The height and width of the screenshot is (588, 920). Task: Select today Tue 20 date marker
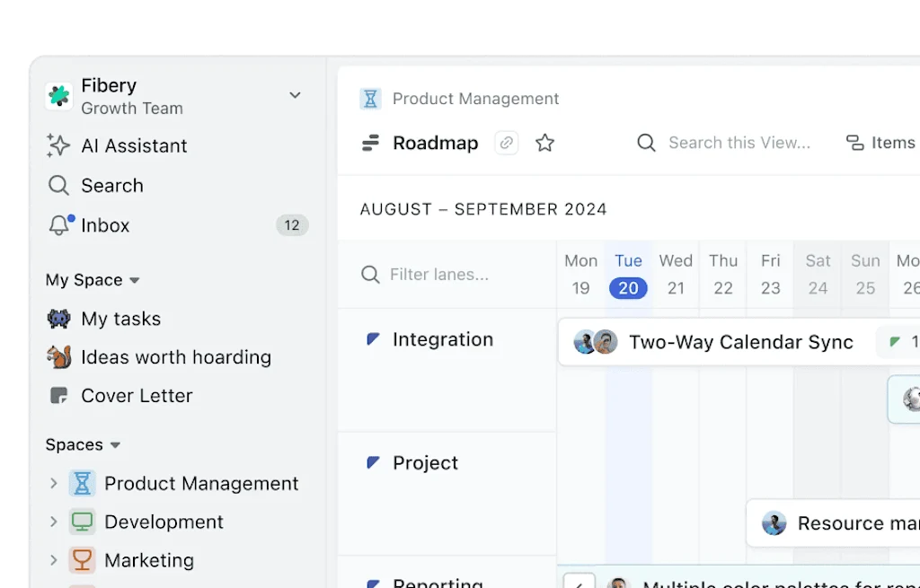[628, 288]
